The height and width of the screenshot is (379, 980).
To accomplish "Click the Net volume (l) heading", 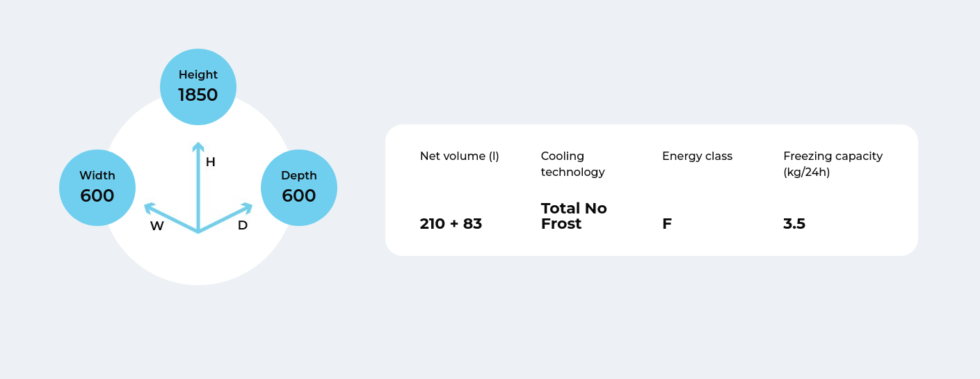I will coord(460,156).
